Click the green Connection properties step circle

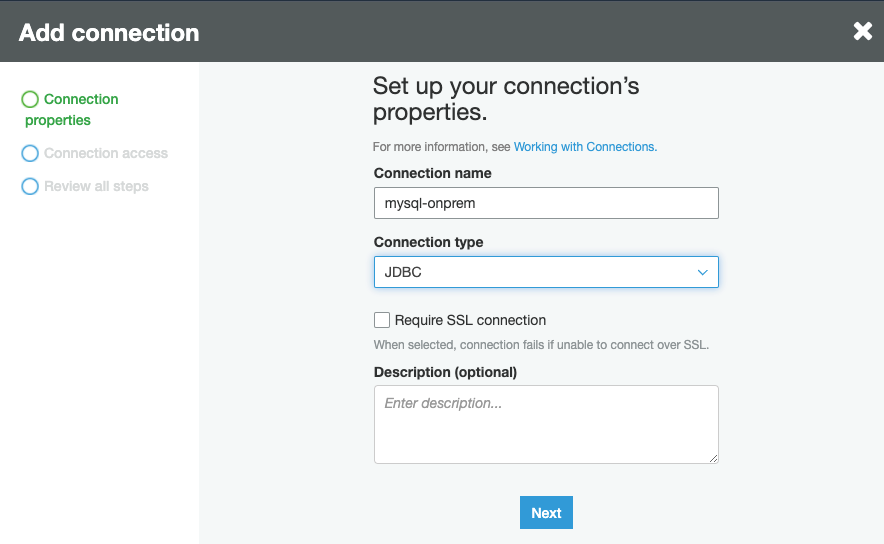tap(30, 99)
